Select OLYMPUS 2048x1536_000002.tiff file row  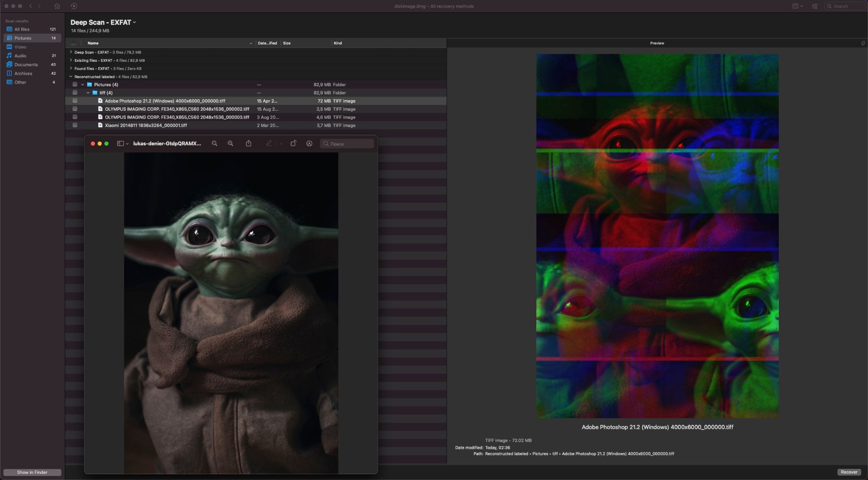coord(256,109)
